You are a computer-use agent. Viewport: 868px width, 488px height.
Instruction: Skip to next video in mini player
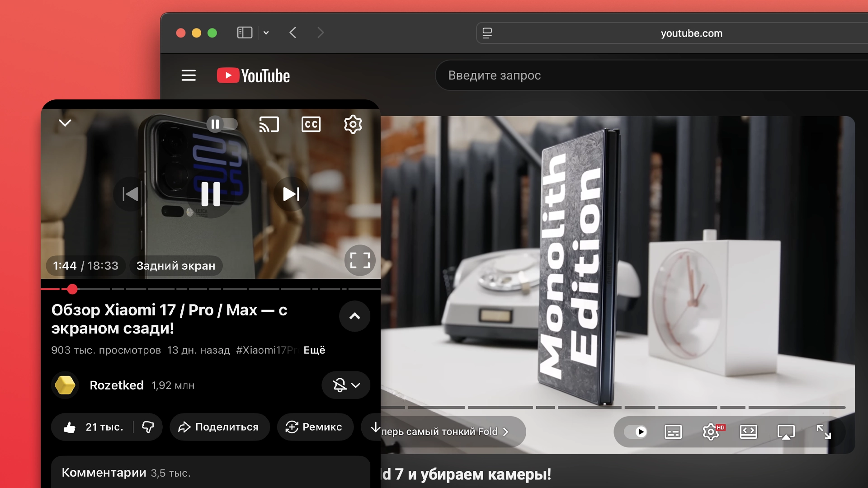(291, 194)
